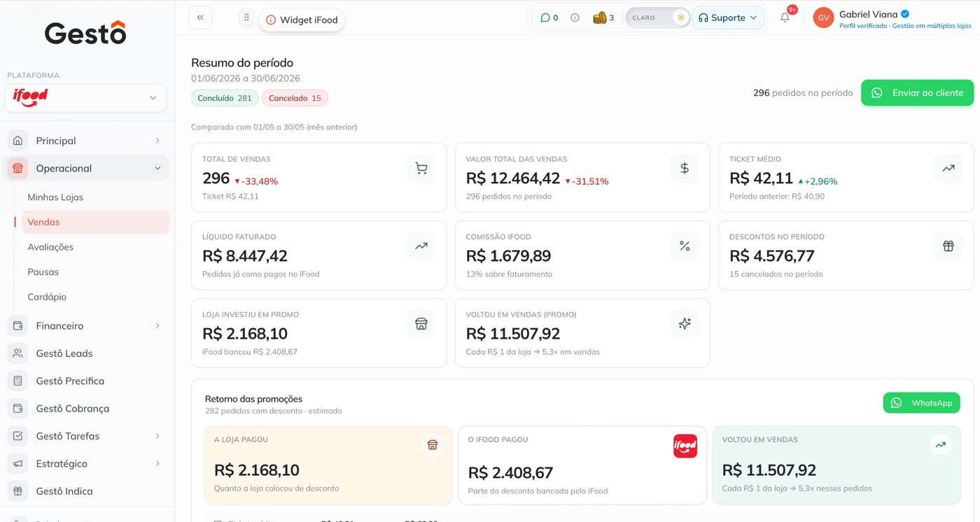Click the percent icon in Comissão iFood card
The width and height of the screenshot is (980, 522).
[685, 246]
